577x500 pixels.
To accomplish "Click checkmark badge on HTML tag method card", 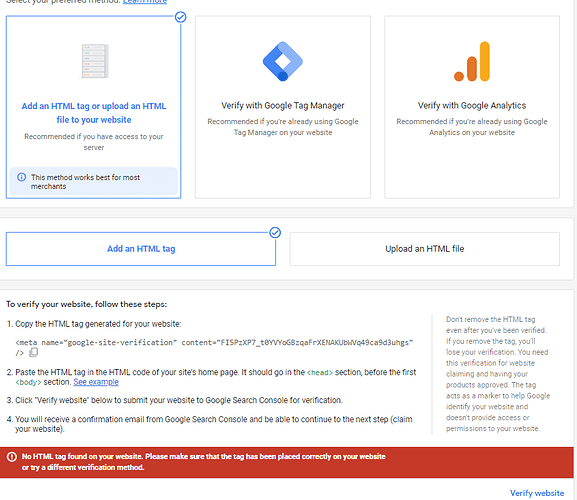I will (x=180, y=17).
